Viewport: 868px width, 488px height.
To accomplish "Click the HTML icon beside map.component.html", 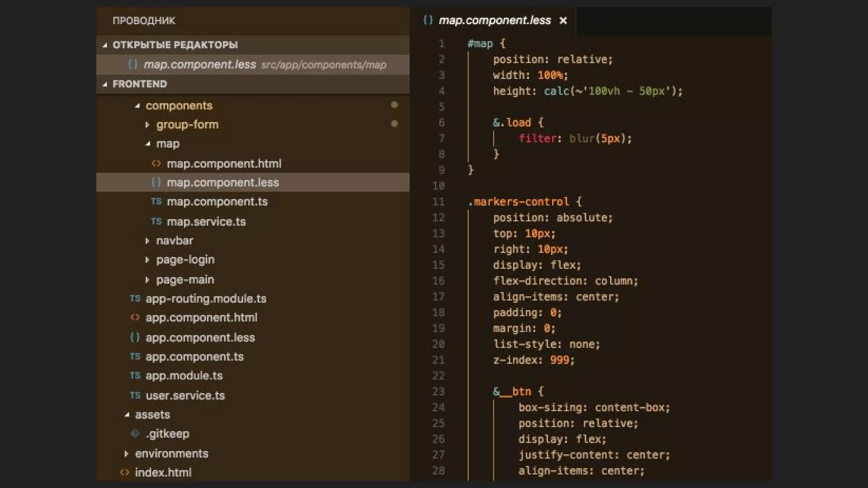I will click(x=156, y=164).
